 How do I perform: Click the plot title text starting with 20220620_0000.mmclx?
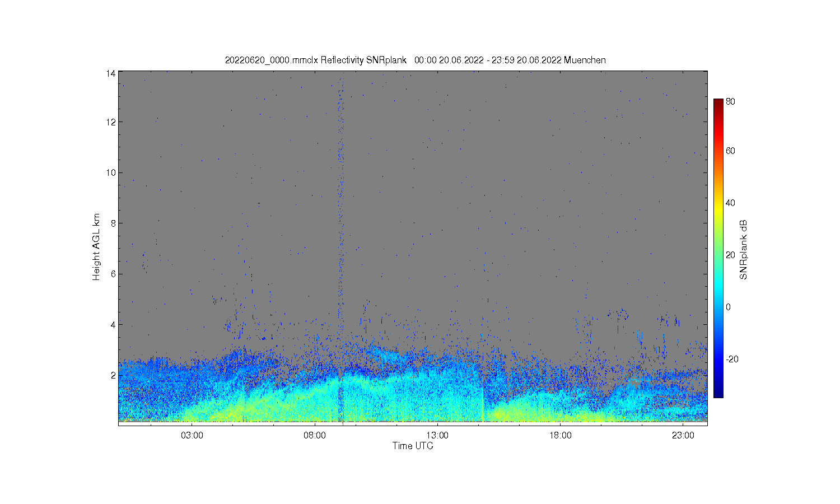(x=415, y=60)
